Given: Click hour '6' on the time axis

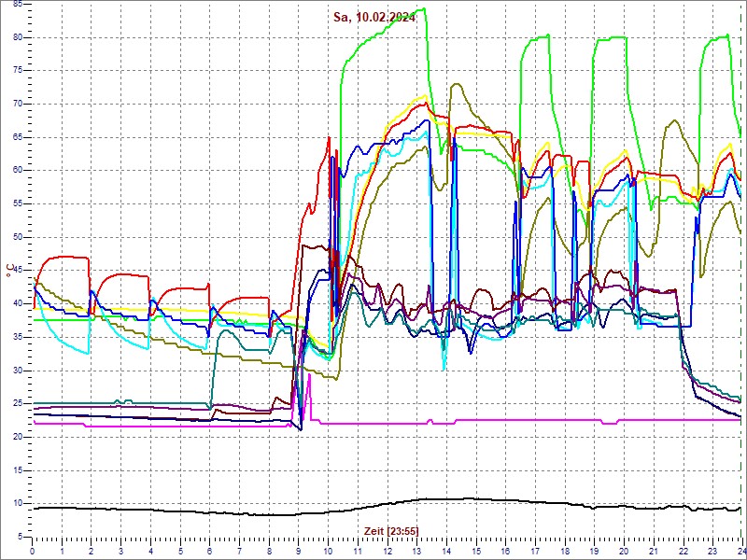Looking at the screenshot, I should tap(209, 551).
